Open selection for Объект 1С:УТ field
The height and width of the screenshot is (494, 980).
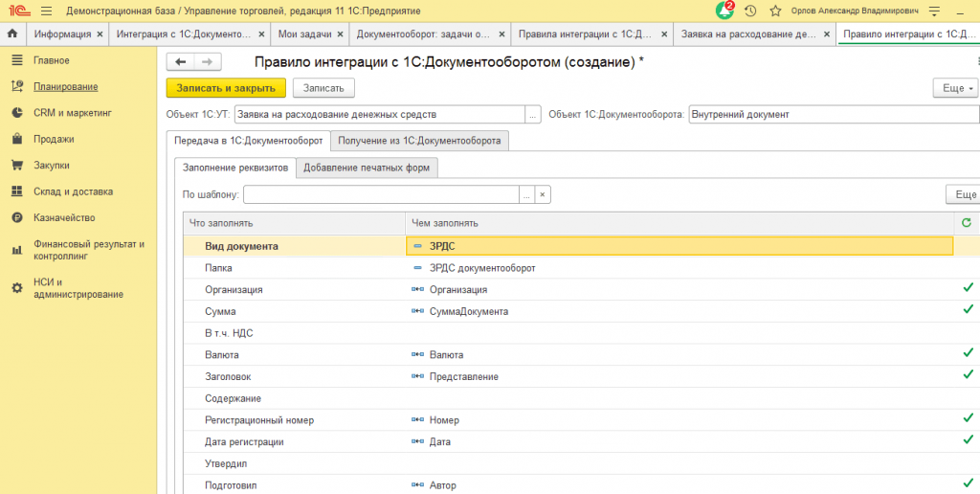point(532,115)
